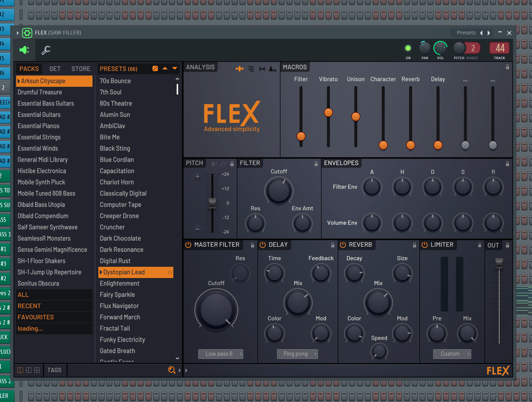Go to next preset with the orange down arrow
Screen dimensions: 532x402
pyautogui.click(x=174, y=68)
